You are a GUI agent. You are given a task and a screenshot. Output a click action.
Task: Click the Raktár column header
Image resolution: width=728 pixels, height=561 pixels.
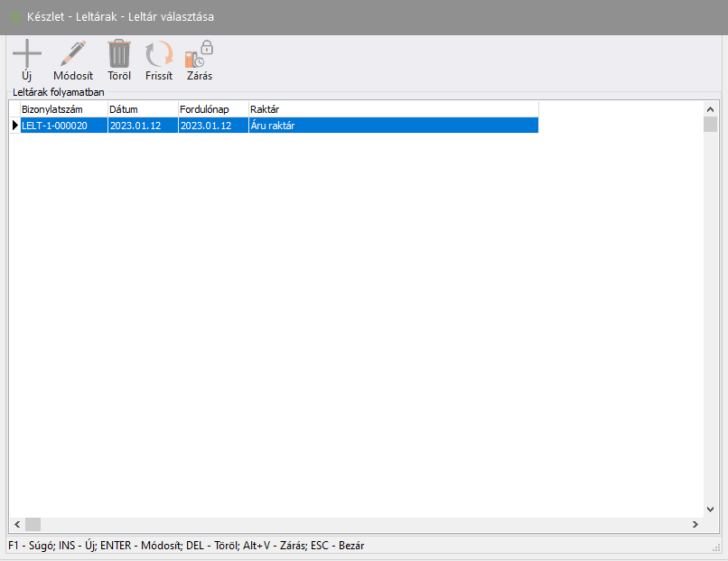point(392,109)
